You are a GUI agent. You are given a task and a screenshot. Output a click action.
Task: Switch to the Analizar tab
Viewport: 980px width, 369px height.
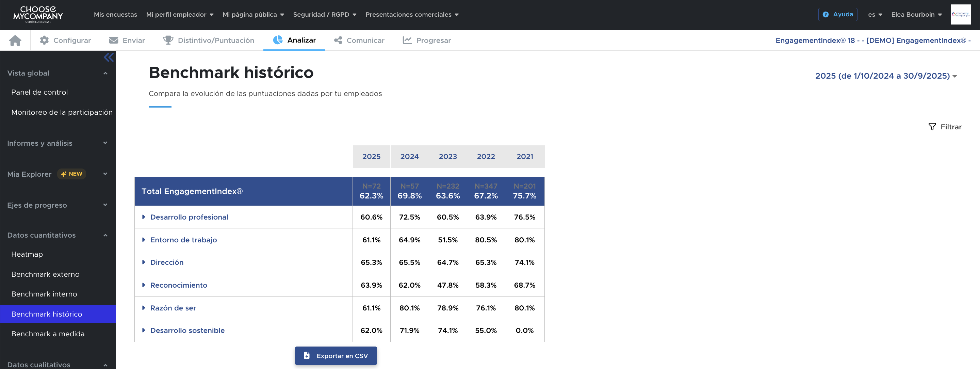(294, 40)
